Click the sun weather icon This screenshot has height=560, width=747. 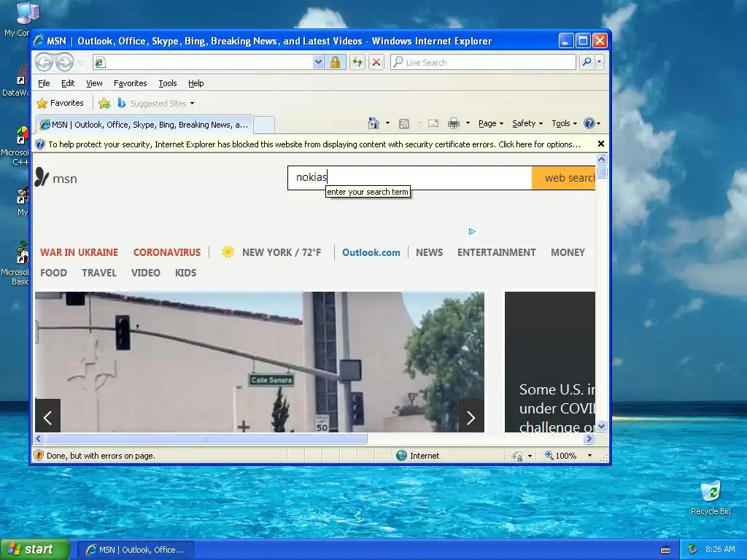pos(228,252)
